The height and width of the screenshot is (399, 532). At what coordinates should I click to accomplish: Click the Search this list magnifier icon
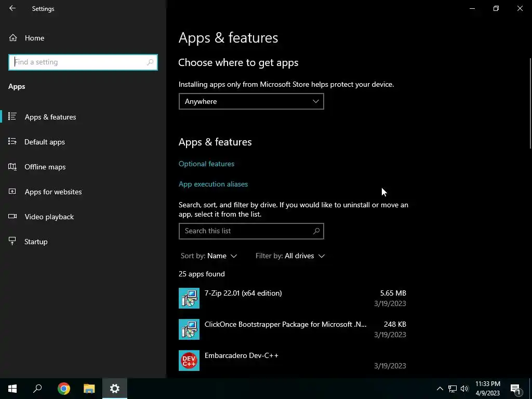tap(316, 231)
